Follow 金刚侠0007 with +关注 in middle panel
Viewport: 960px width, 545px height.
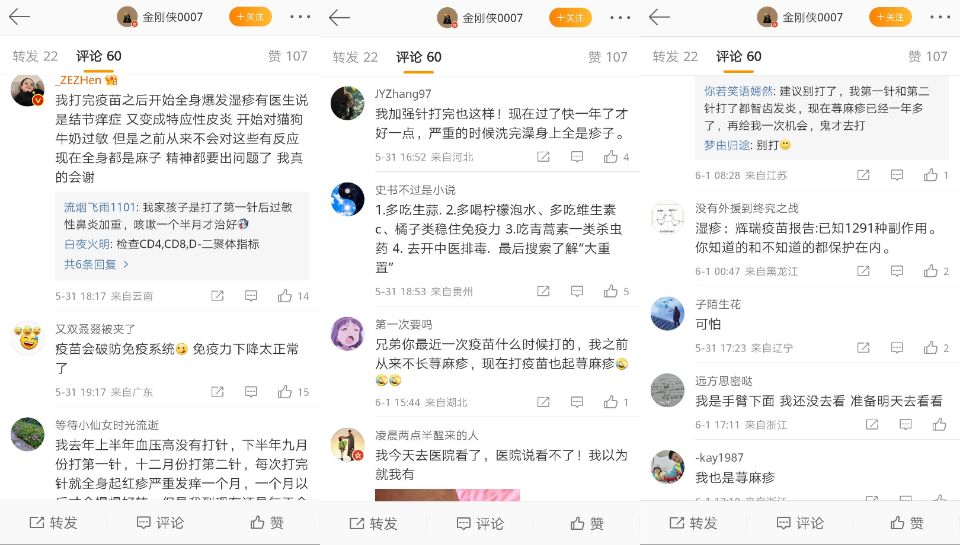570,17
